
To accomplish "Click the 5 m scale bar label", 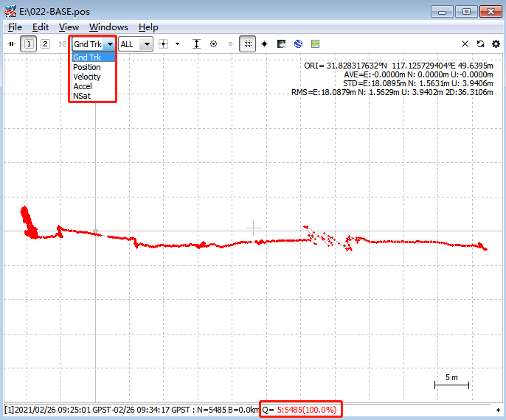I will click(x=451, y=377).
